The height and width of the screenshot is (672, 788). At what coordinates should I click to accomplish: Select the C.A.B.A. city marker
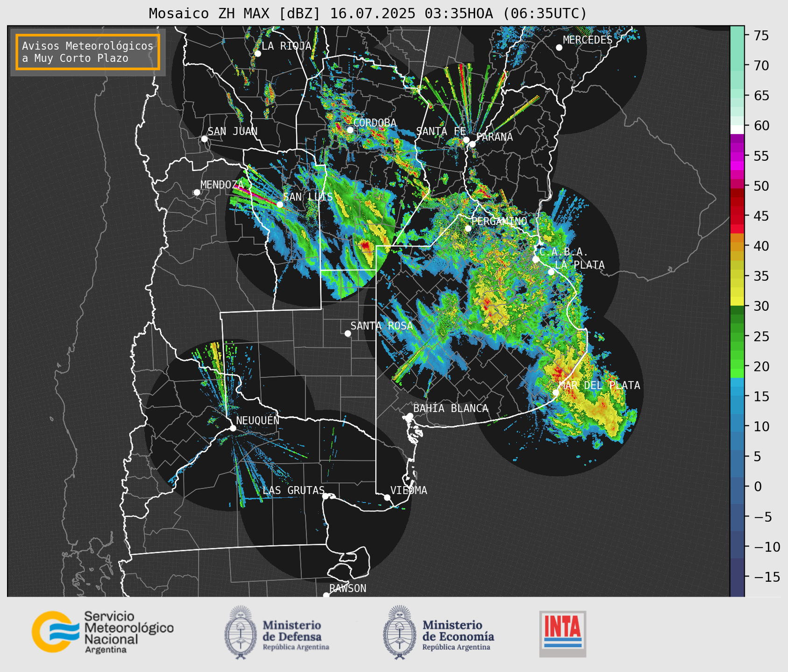[x=536, y=259]
